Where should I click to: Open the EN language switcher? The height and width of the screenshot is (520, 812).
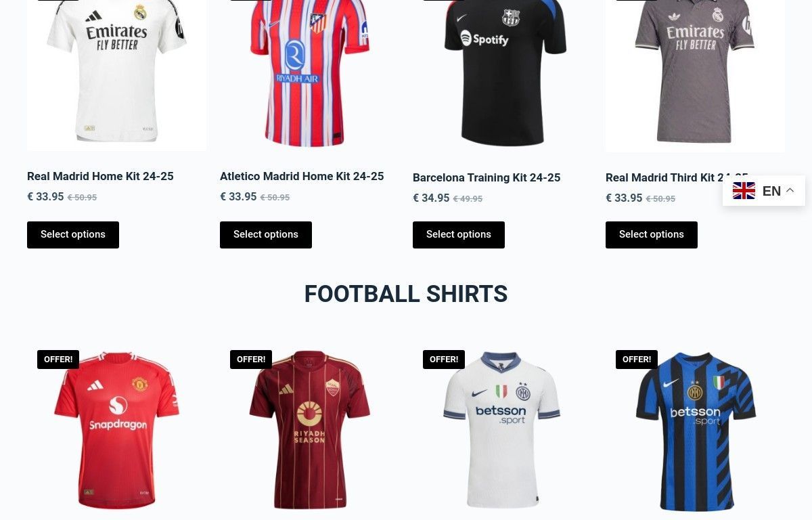(764, 191)
